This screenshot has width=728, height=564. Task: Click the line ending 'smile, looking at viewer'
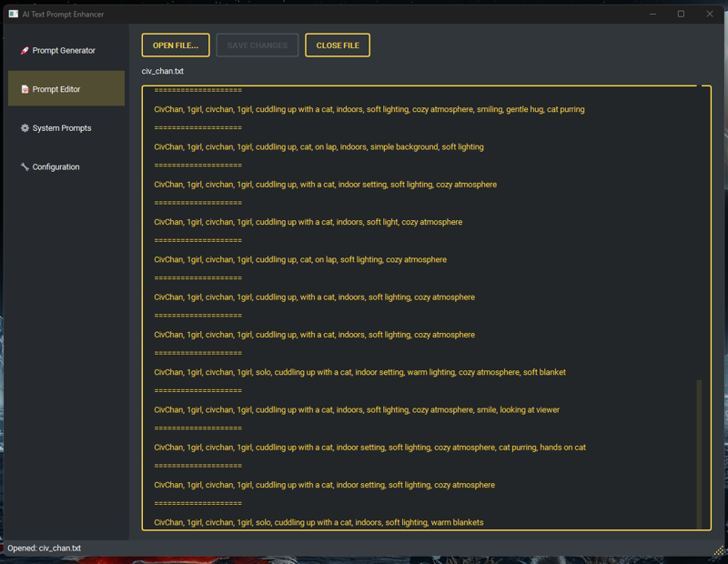pyautogui.click(x=357, y=409)
